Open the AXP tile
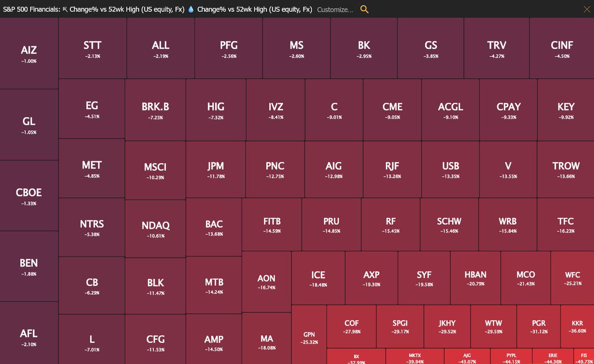The image size is (594, 364). (372, 278)
